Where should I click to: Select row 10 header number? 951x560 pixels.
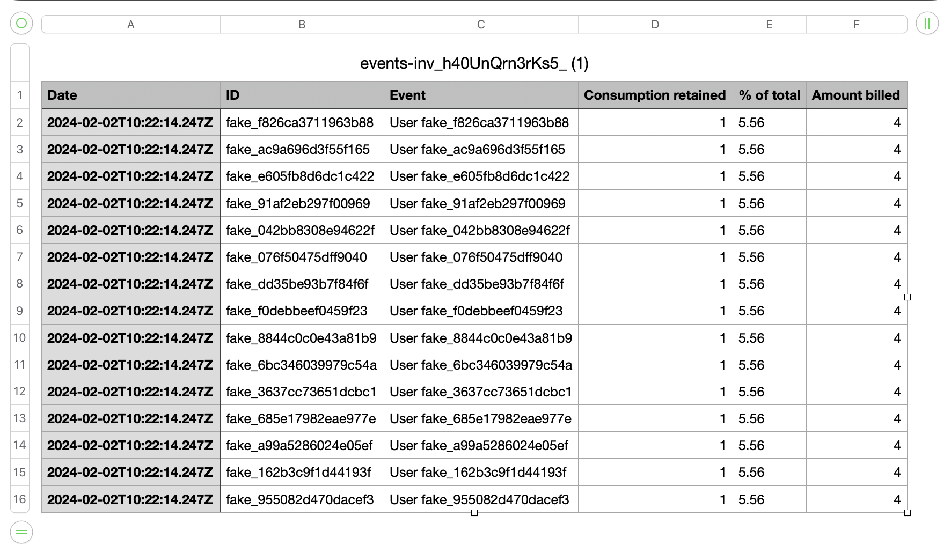(20, 337)
